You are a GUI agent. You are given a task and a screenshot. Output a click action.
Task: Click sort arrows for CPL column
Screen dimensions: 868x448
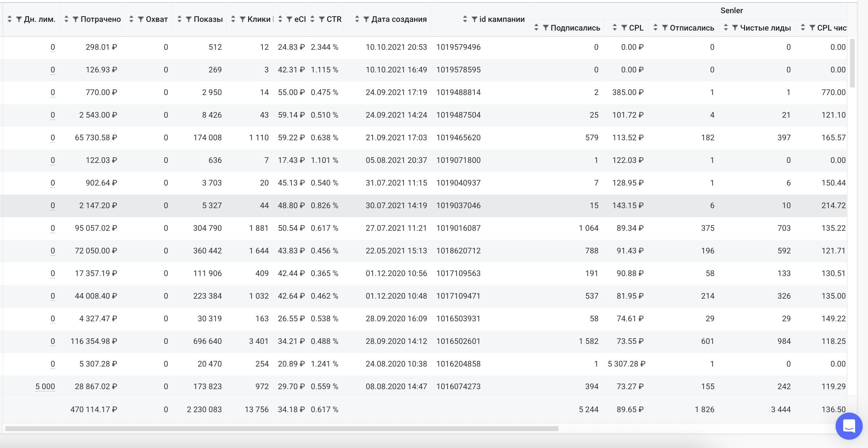pos(615,28)
